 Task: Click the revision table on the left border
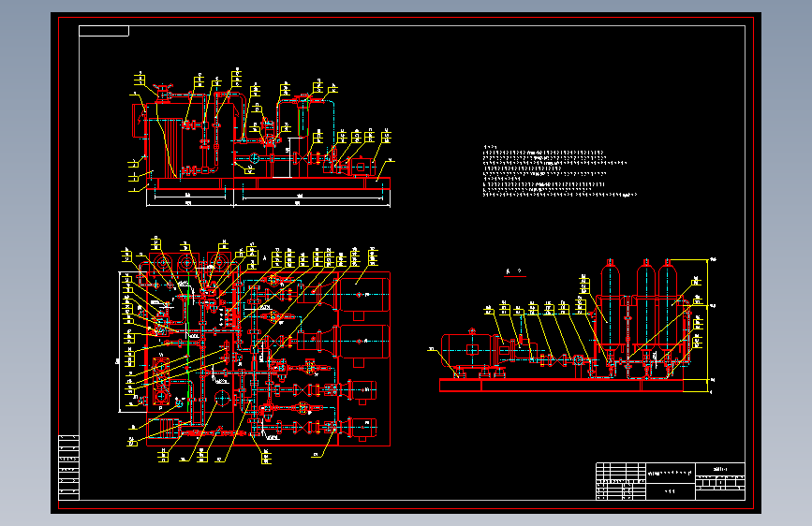pyautogui.click(x=68, y=467)
